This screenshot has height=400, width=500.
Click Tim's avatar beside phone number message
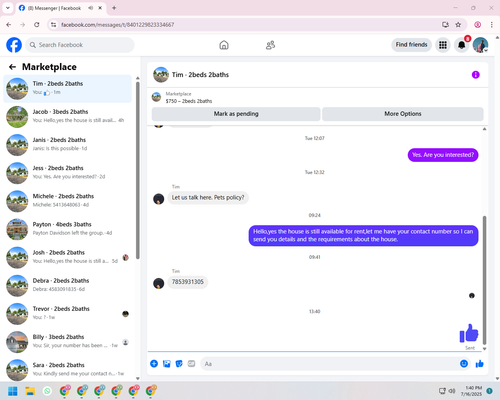coord(158,283)
